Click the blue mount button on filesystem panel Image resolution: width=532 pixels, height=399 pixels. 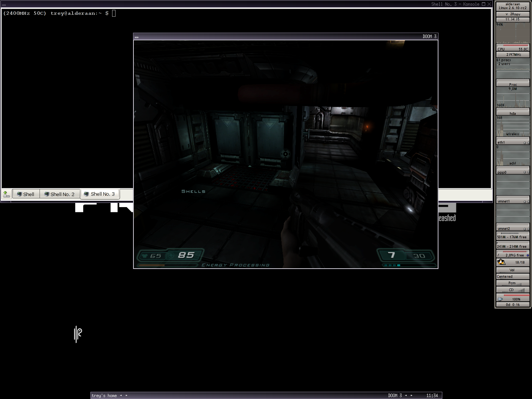(528, 255)
